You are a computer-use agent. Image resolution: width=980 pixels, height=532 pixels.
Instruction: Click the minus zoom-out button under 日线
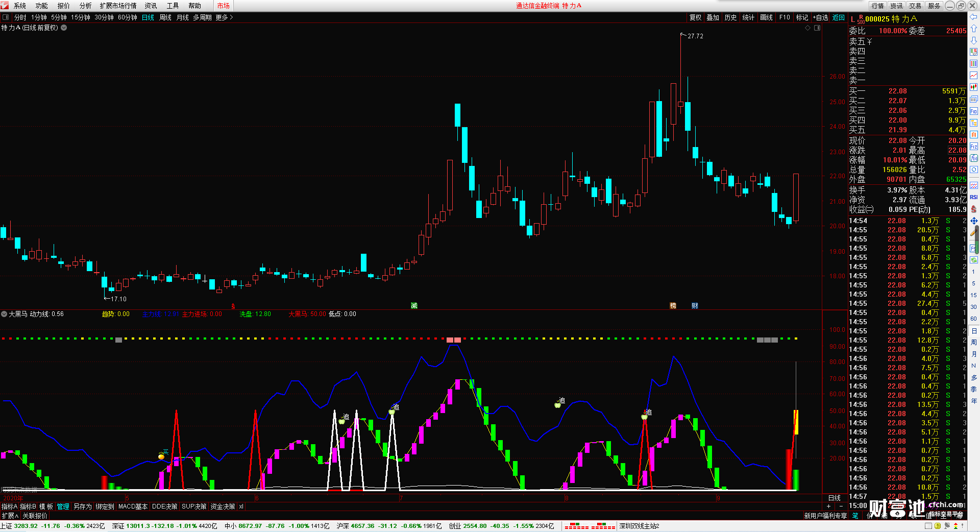coord(841,506)
